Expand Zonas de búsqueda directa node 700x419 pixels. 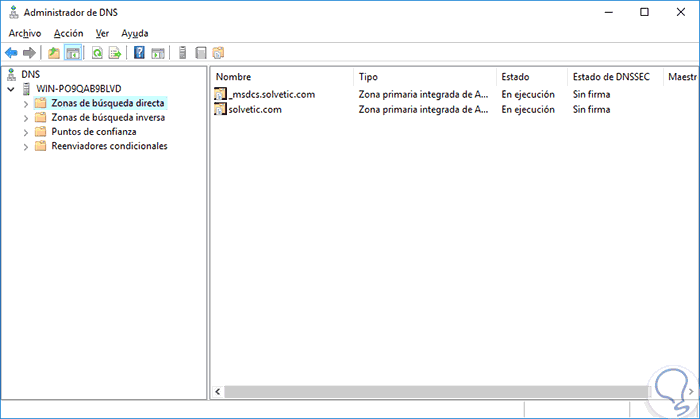(25, 104)
